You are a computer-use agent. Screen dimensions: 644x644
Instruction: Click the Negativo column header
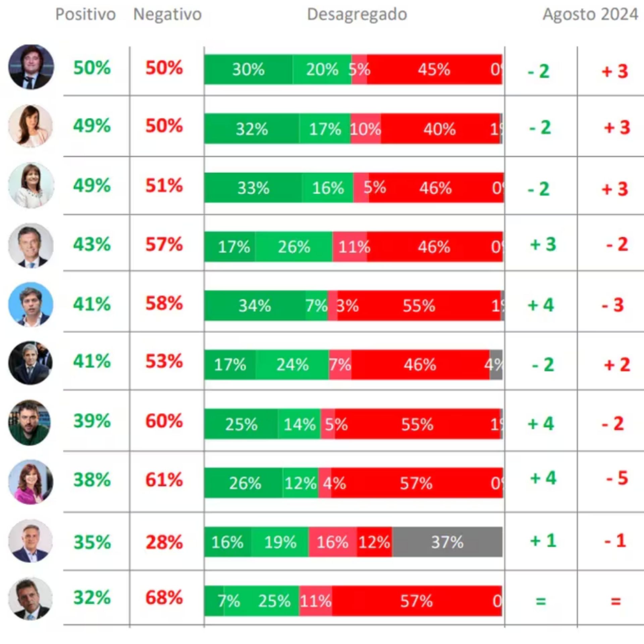point(167,14)
